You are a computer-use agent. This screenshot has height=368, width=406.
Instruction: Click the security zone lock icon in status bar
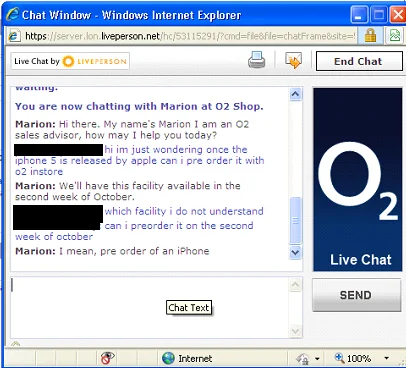point(303,359)
